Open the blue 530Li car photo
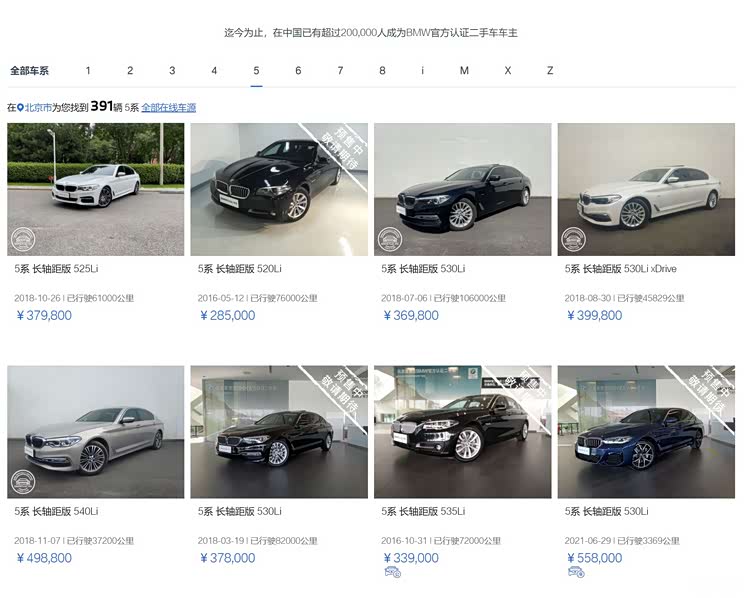This screenshot has width=744, height=598. [x=646, y=431]
